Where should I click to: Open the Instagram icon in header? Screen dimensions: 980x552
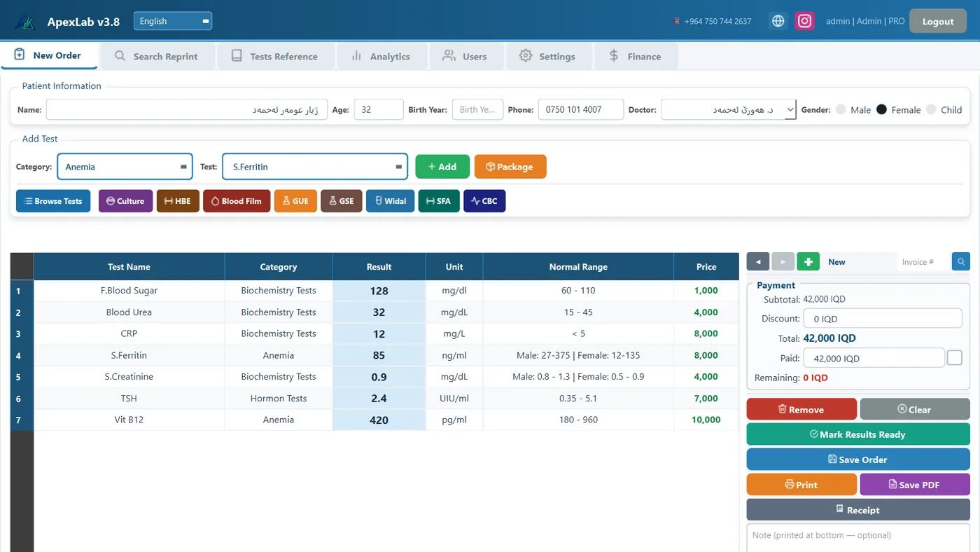805,21
